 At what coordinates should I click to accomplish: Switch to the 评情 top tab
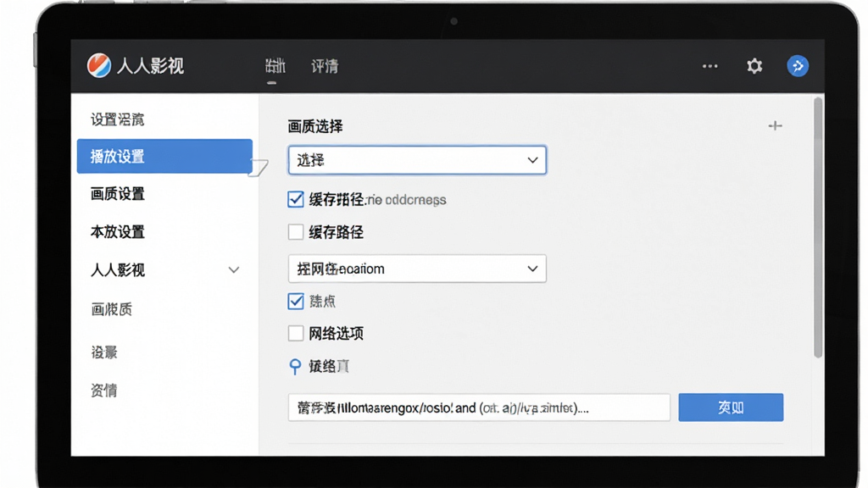coord(325,66)
